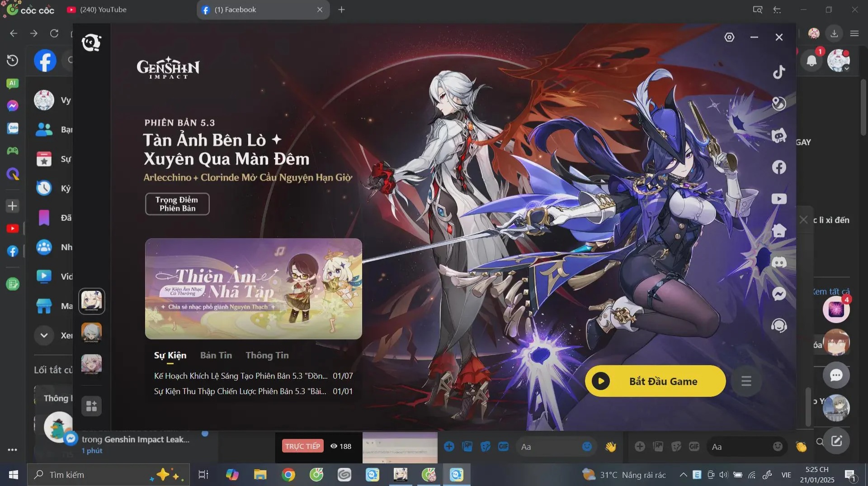Select the Genshin Impact game icon

pyautogui.click(x=92, y=301)
